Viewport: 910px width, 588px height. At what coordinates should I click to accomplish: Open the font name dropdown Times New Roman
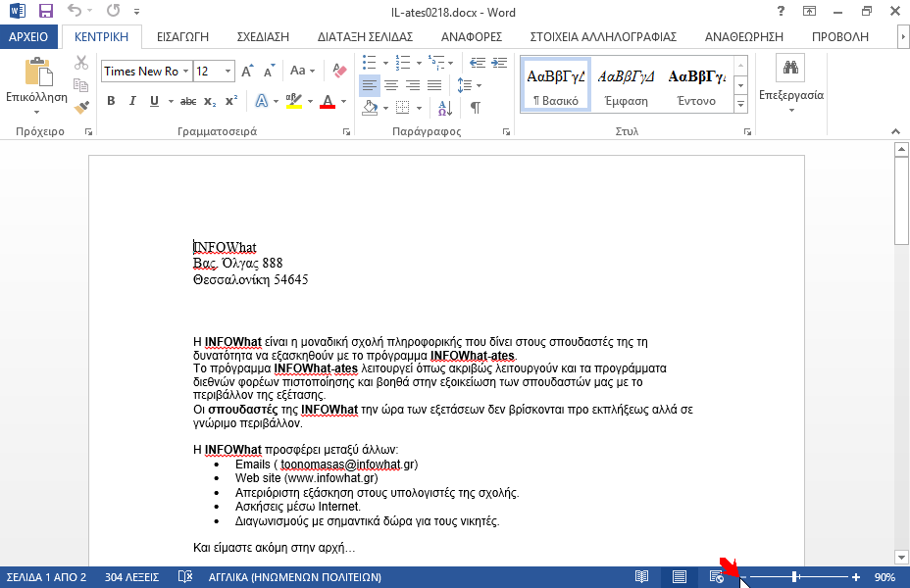pyautogui.click(x=185, y=72)
